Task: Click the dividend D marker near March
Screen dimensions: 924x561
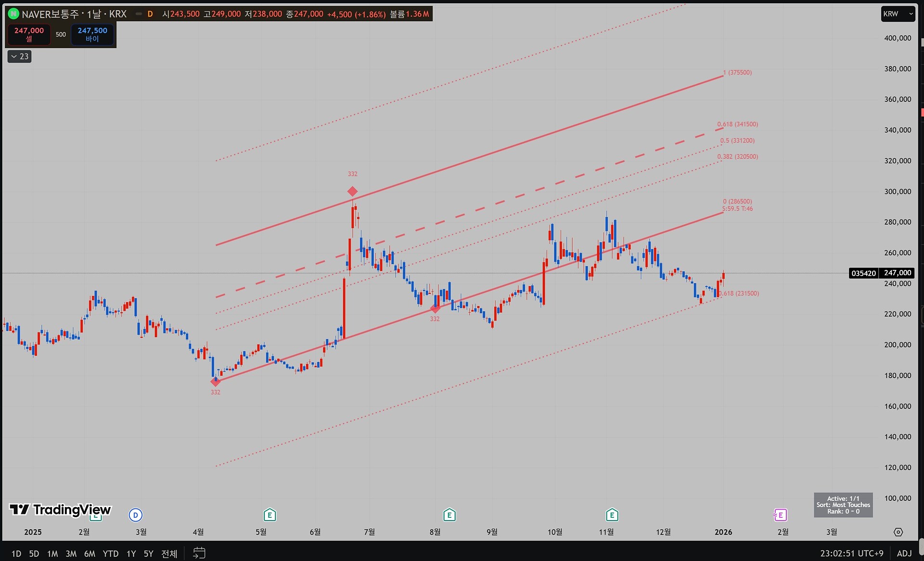Action: pos(136,515)
